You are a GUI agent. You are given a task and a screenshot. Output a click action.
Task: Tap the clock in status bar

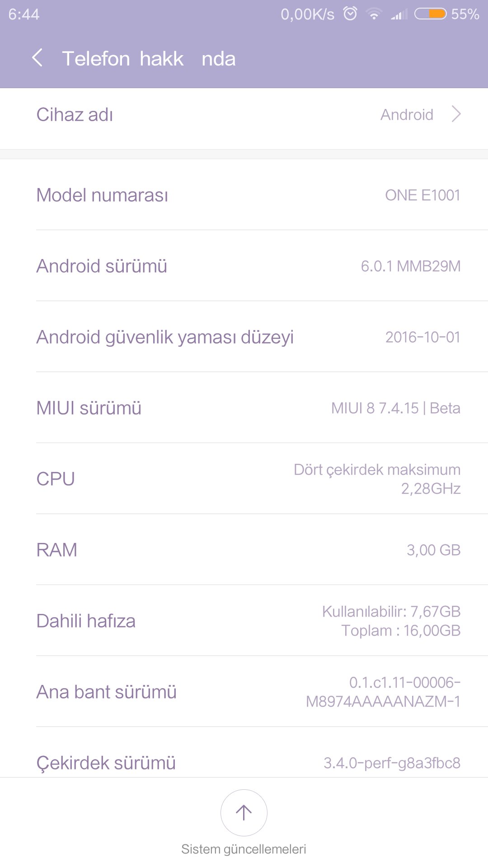(x=24, y=14)
